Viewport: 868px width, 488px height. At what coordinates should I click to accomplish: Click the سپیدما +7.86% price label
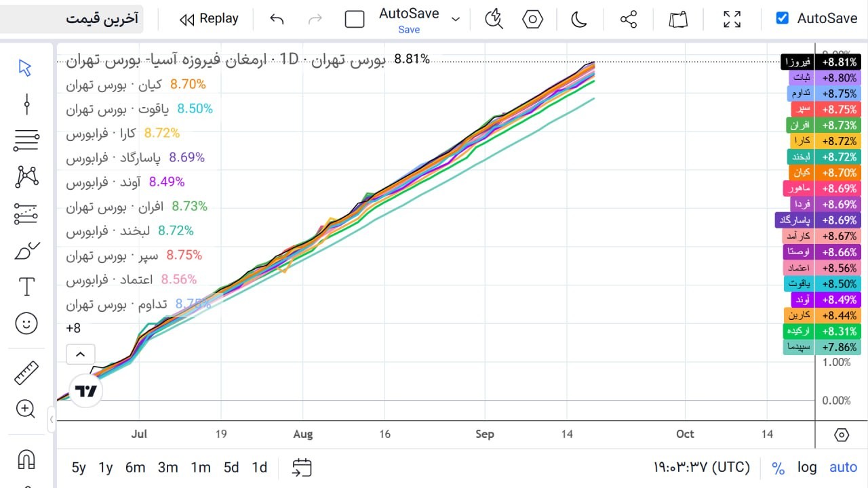pos(822,347)
